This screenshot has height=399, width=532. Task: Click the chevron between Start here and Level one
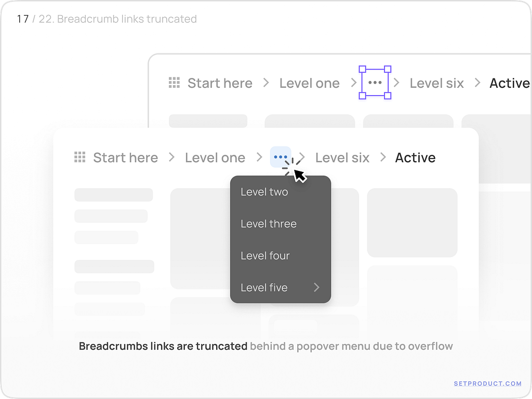point(171,157)
